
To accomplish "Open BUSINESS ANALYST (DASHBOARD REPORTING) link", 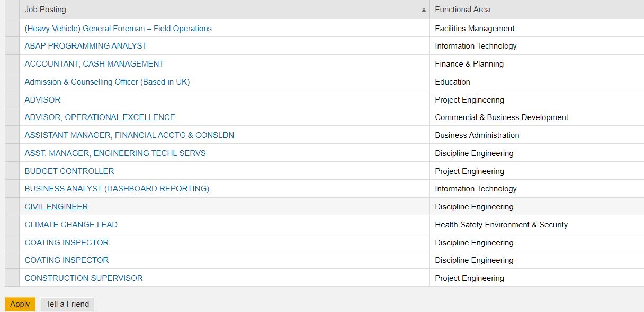I will [x=117, y=189].
